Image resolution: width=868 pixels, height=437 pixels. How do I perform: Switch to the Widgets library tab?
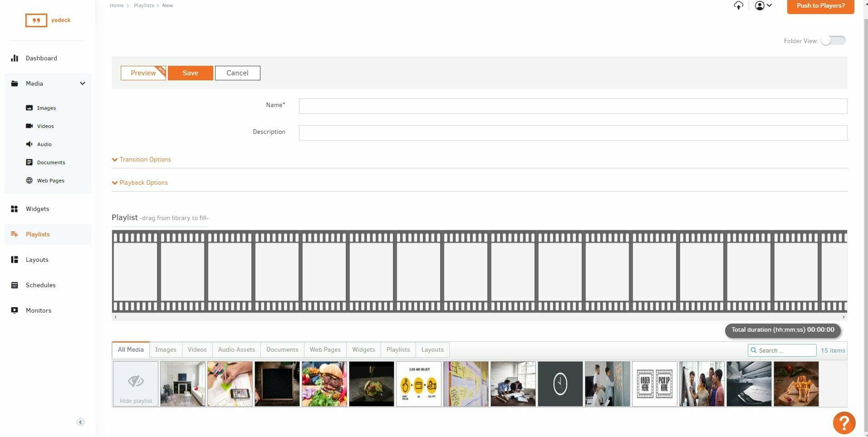pos(363,349)
